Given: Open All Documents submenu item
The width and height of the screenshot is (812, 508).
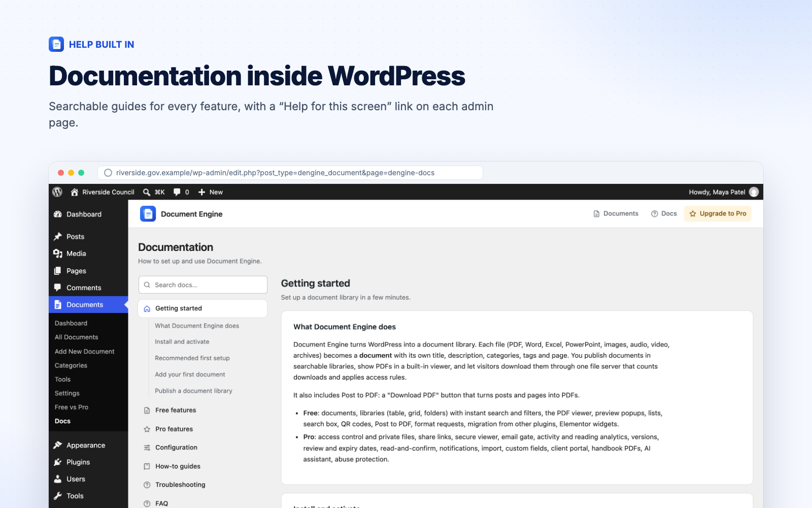Looking at the screenshot, I should pos(77,337).
